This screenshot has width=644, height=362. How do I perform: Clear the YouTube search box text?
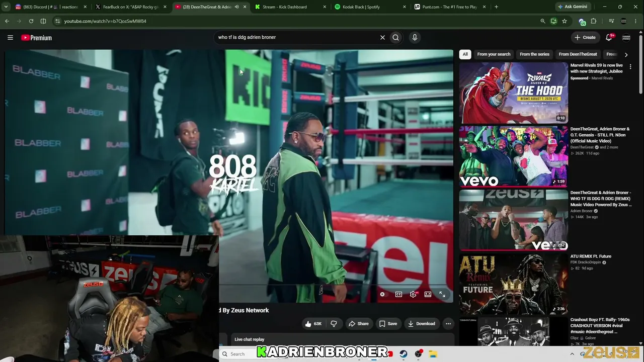click(382, 37)
